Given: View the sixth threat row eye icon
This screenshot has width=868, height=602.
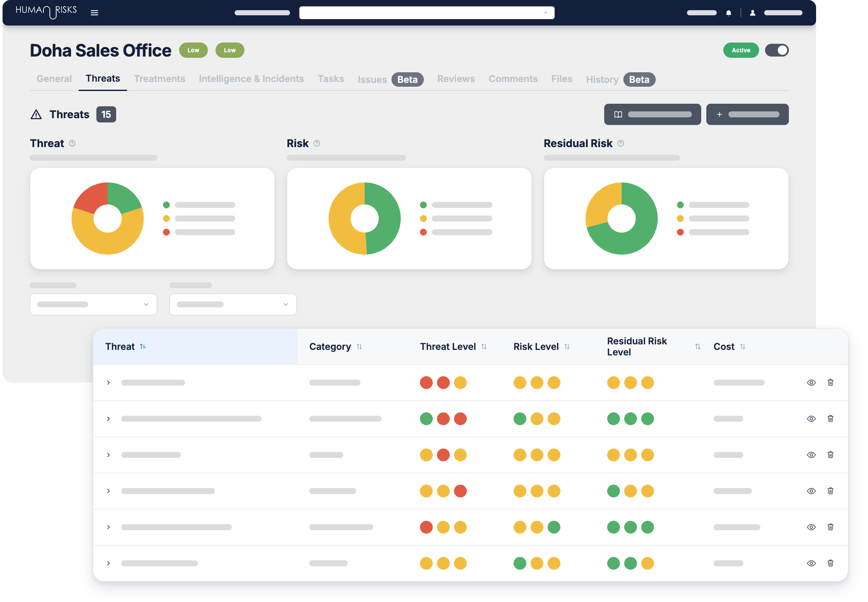Looking at the screenshot, I should point(811,563).
